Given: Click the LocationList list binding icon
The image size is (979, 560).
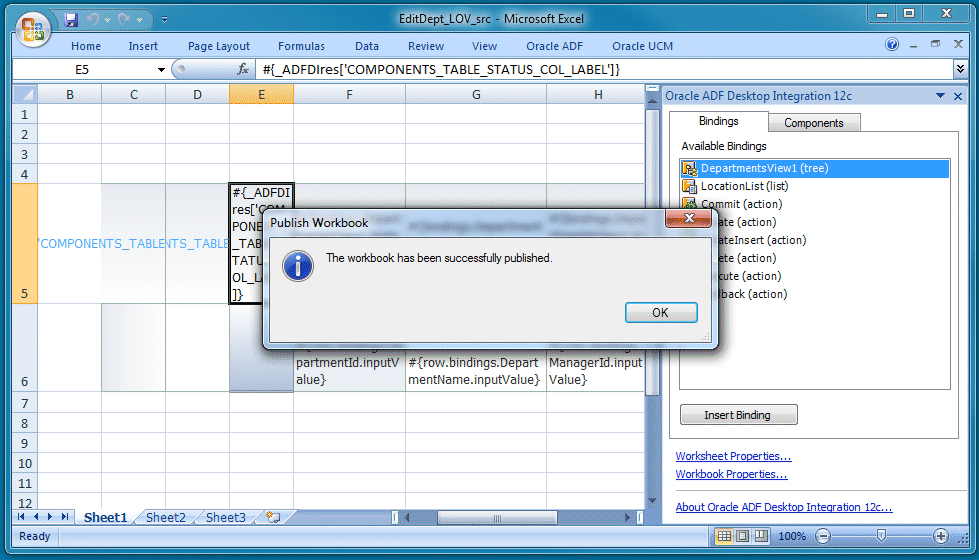Looking at the screenshot, I should [x=689, y=186].
